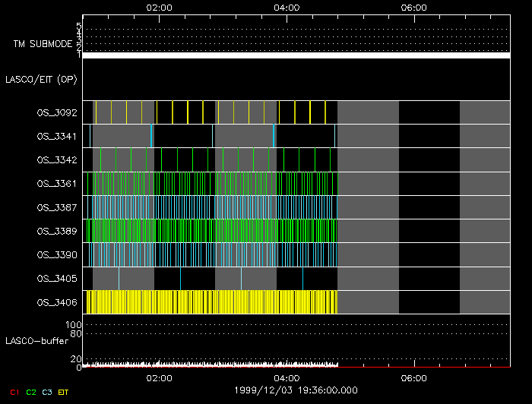
Task: Select the OS_3390 row label
Action: (x=57, y=254)
